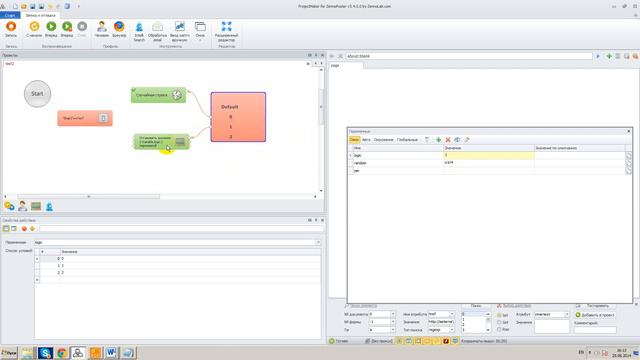Expand the № формы dropdown

(x=393, y=322)
